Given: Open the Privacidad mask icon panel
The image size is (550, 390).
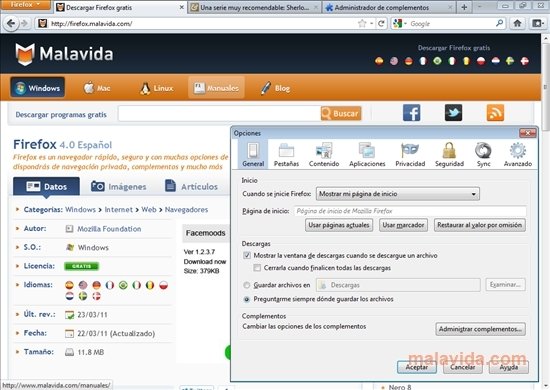Looking at the screenshot, I should 410,154.
